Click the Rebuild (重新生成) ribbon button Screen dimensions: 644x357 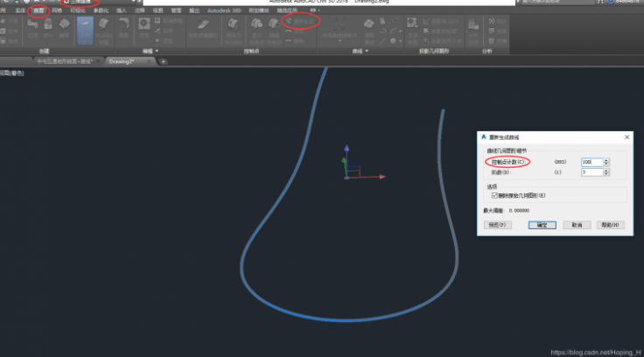[300, 21]
